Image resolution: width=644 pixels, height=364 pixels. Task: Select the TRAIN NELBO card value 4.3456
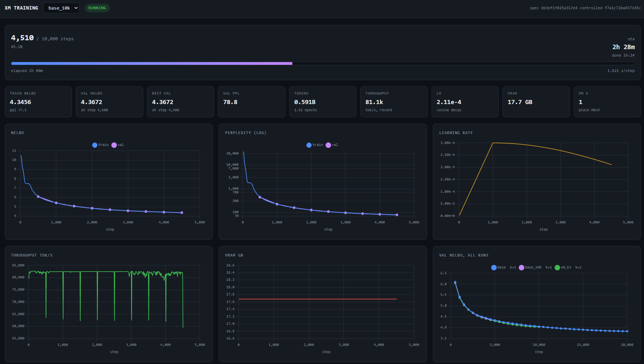pos(20,102)
